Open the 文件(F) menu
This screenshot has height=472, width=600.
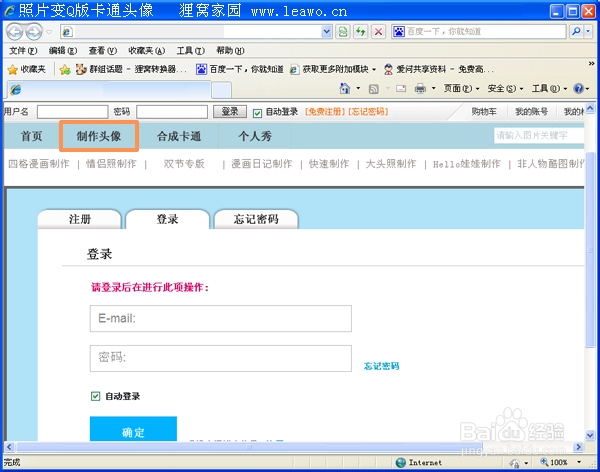23,51
